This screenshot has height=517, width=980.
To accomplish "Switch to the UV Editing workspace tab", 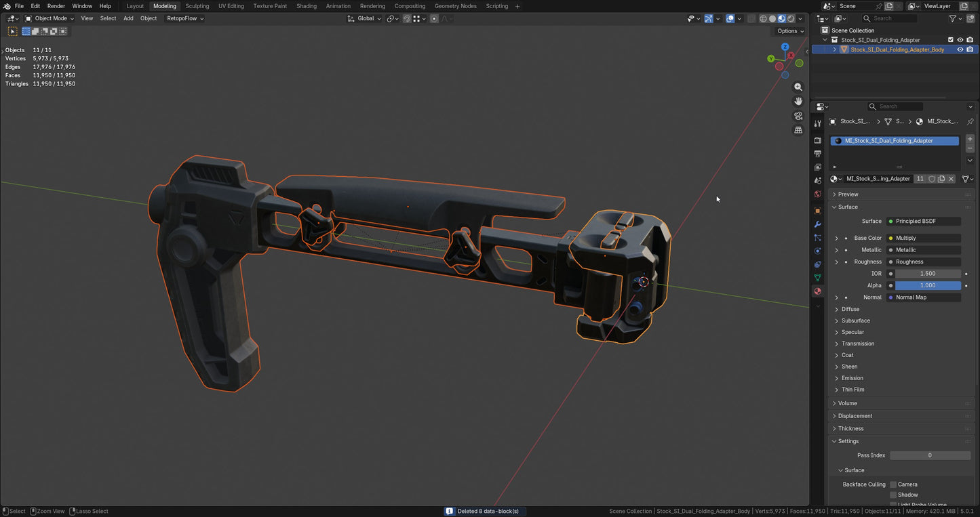I will pyautogui.click(x=231, y=6).
